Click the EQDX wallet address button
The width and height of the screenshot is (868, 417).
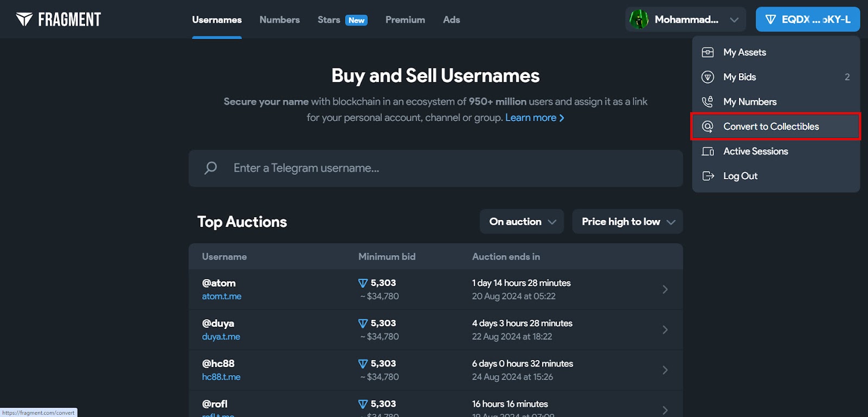pyautogui.click(x=808, y=20)
